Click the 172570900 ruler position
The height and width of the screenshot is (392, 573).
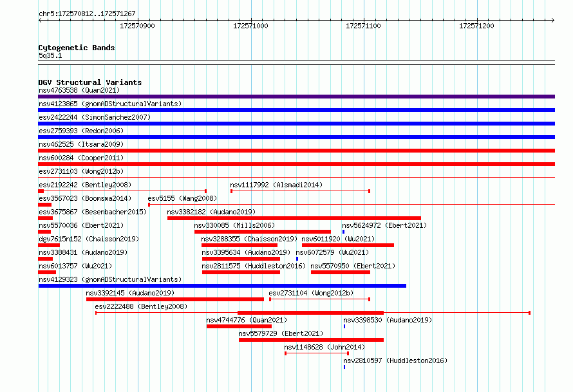pos(137,26)
